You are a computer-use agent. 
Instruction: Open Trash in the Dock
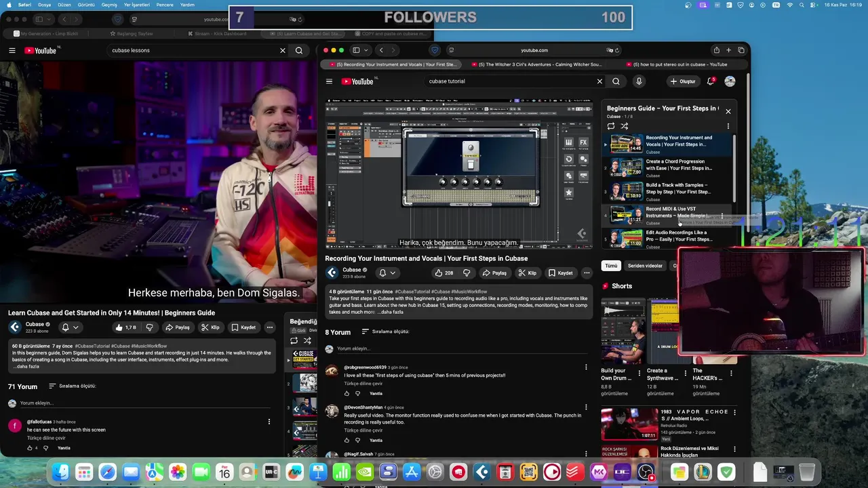[x=807, y=472]
